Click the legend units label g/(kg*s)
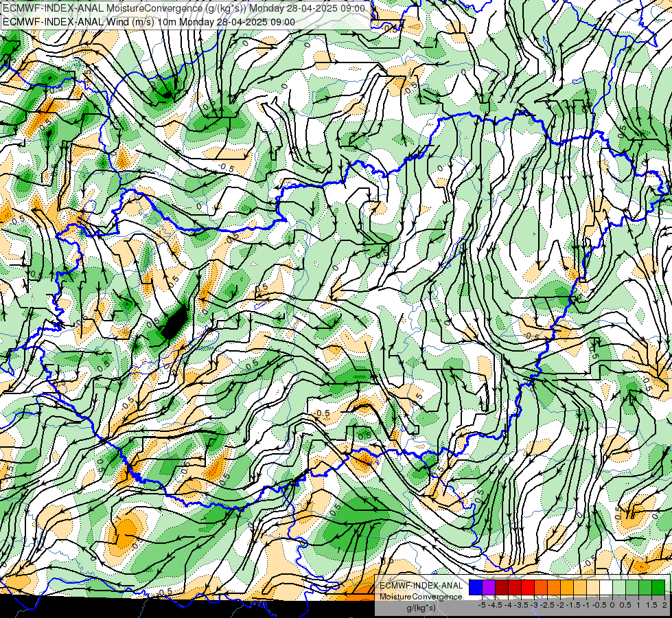This screenshot has width=672, height=618. 421,608
